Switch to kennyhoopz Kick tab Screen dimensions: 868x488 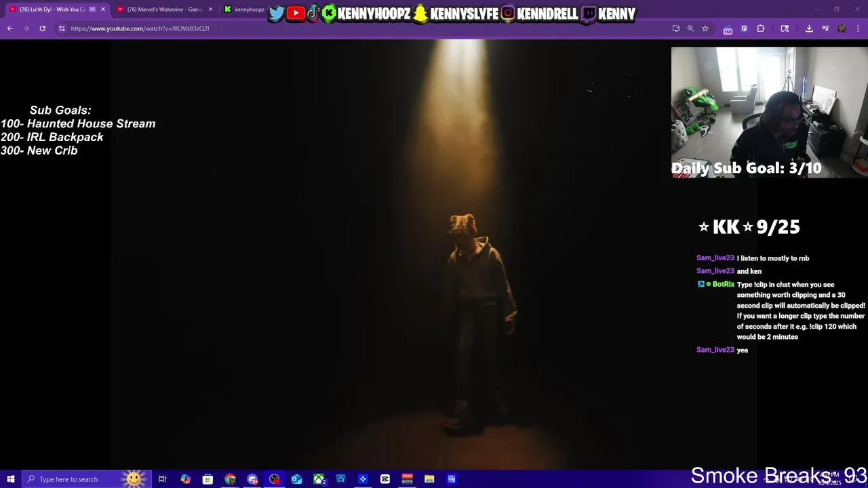coord(244,9)
